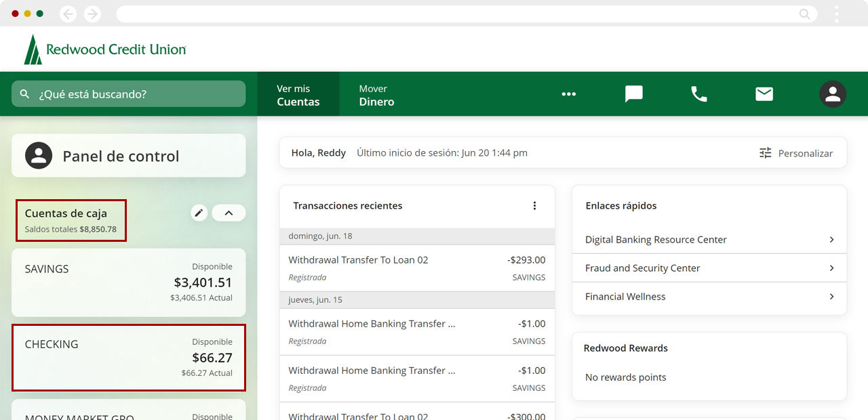Open the CHECKING account card
The width and height of the screenshot is (868, 420).
click(x=129, y=358)
